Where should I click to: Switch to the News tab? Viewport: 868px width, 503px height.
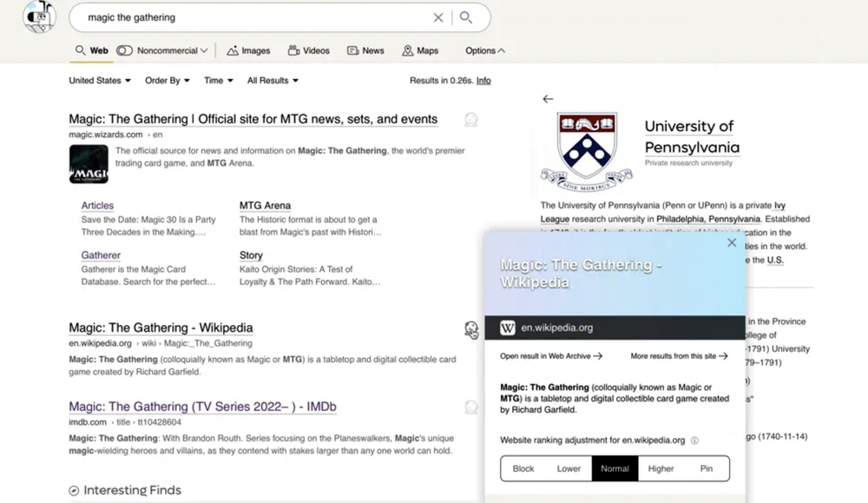(365, 50)
